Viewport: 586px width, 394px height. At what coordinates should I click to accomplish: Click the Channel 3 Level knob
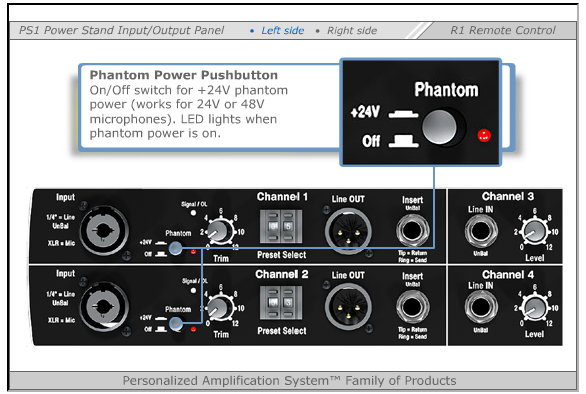[535, 231]
